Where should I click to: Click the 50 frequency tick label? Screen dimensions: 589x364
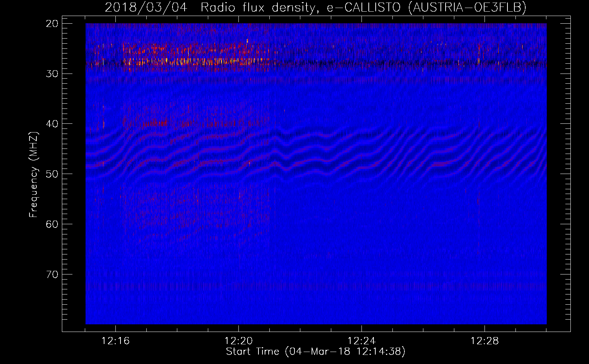coord(52,174)
